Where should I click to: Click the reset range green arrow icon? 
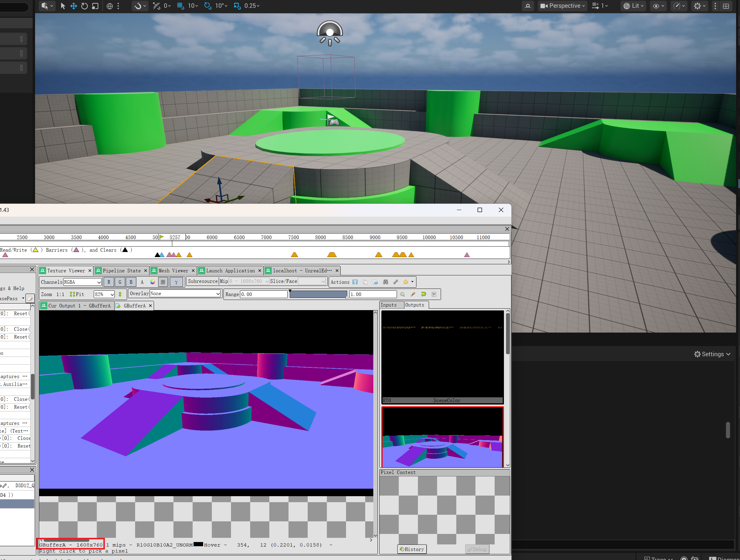coord(424,294)
